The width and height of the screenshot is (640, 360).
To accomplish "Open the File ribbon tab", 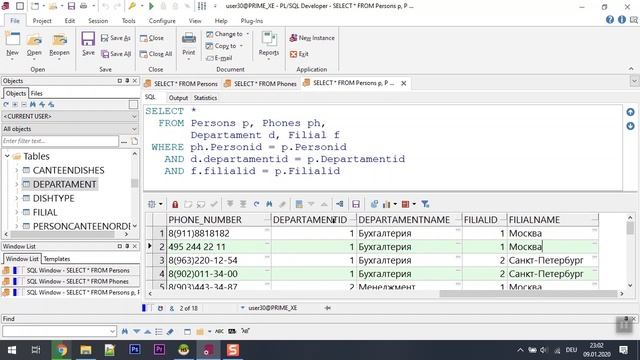I will [x=15, y=21].
